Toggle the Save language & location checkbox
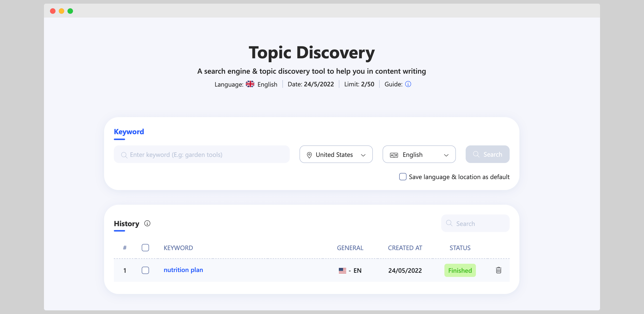Screen dimensions: 644x314 [403, 177]
